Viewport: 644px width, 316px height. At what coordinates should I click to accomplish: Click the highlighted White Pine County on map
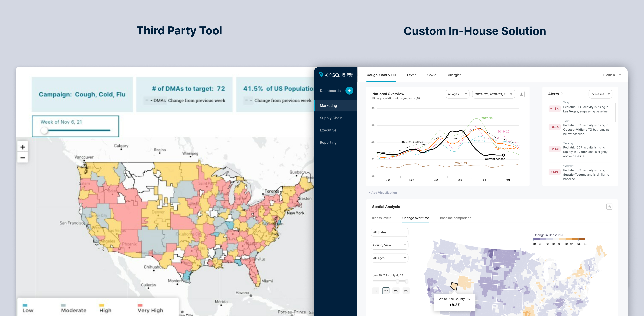[x=454, y=286]
